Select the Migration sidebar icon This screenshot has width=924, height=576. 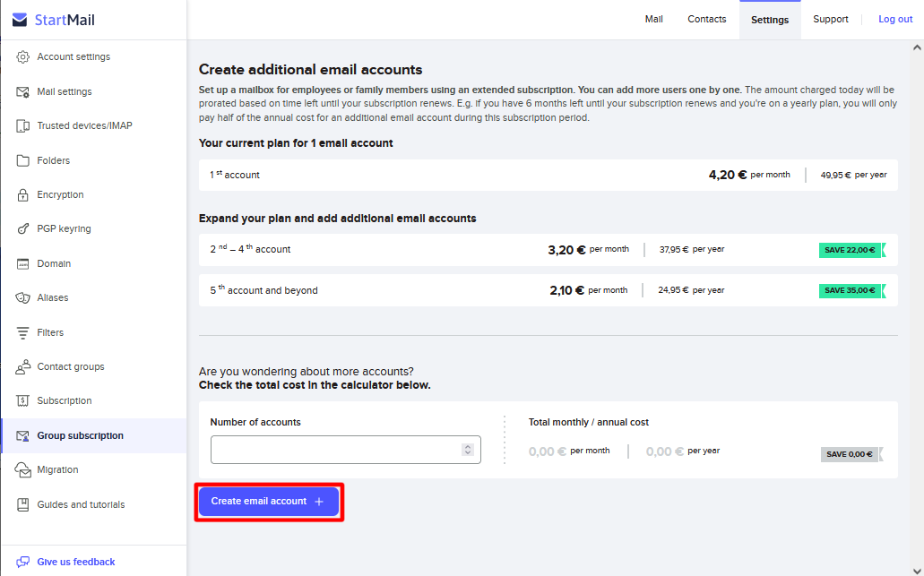[x=22, y=469]
